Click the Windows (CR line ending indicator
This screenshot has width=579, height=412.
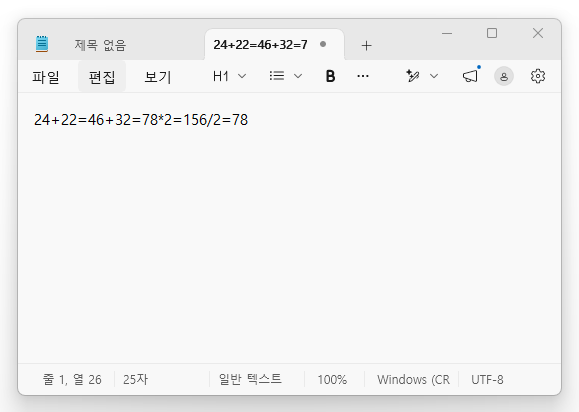pyautogui.click(x=413, y=380)
